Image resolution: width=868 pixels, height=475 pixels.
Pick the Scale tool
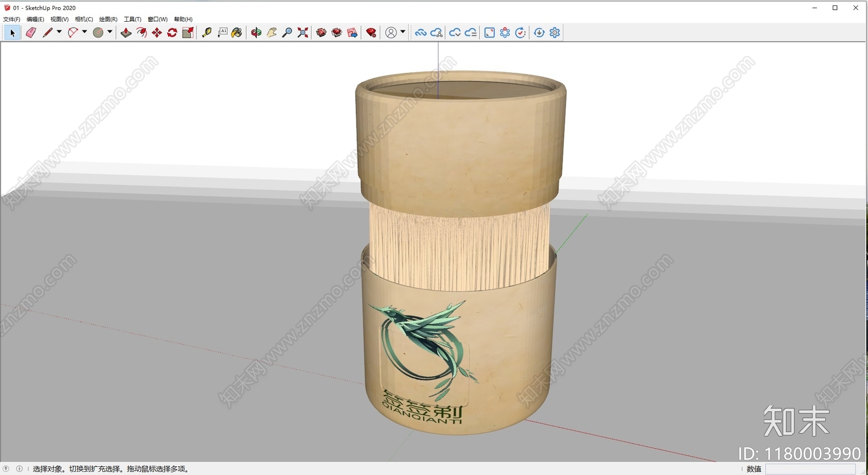click(188, 33)
